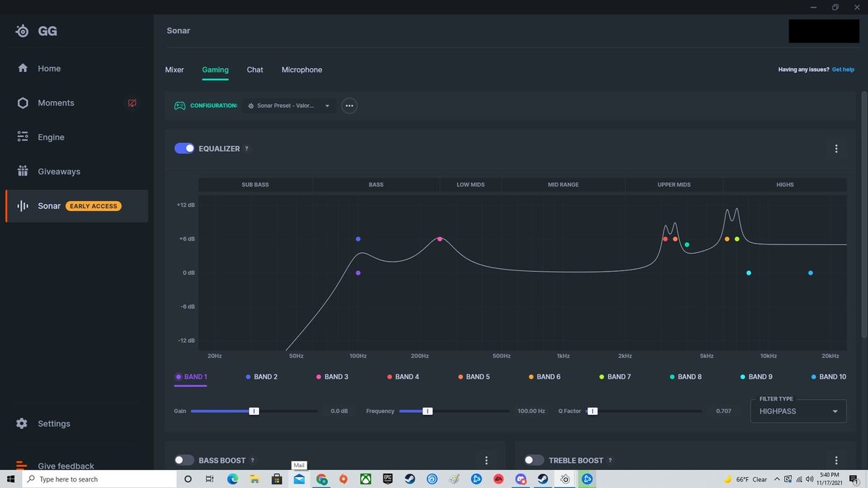Screen dimensions: 868x488
Task: Click the Q Factor slider handle
Action: tap(592, 411)
